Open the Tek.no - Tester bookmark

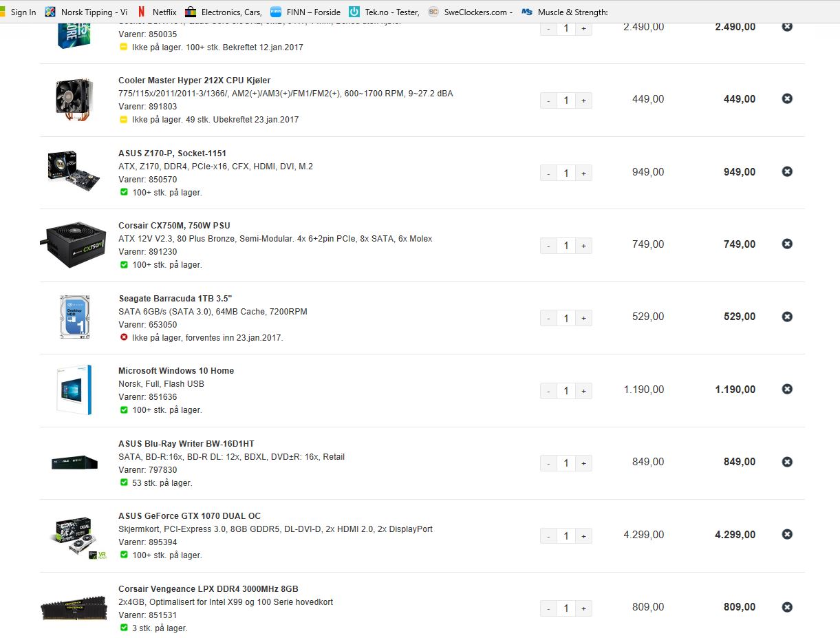[384, 12]
